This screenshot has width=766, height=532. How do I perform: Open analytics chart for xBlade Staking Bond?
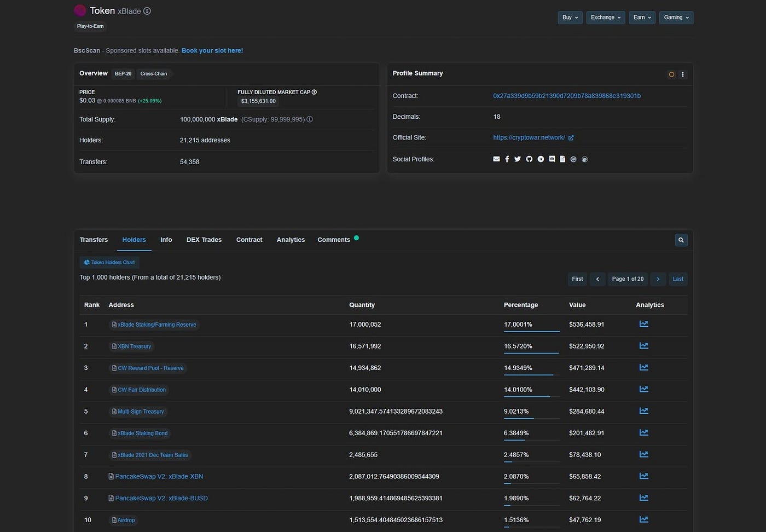(644, 432)
